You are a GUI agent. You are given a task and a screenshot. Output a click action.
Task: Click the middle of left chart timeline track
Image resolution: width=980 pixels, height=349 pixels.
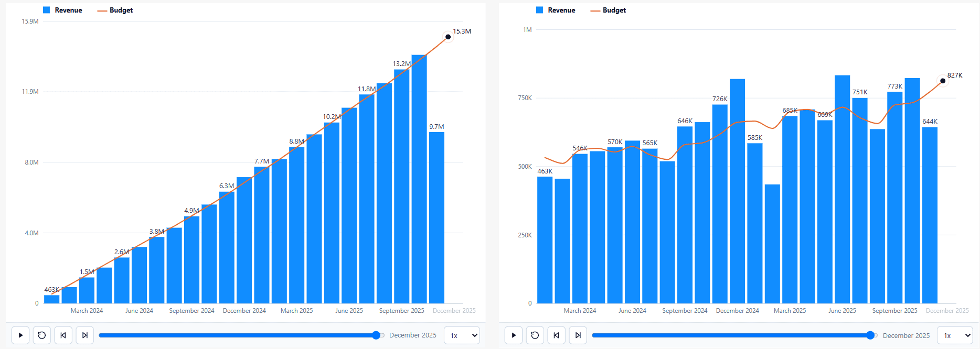point(242,335)
